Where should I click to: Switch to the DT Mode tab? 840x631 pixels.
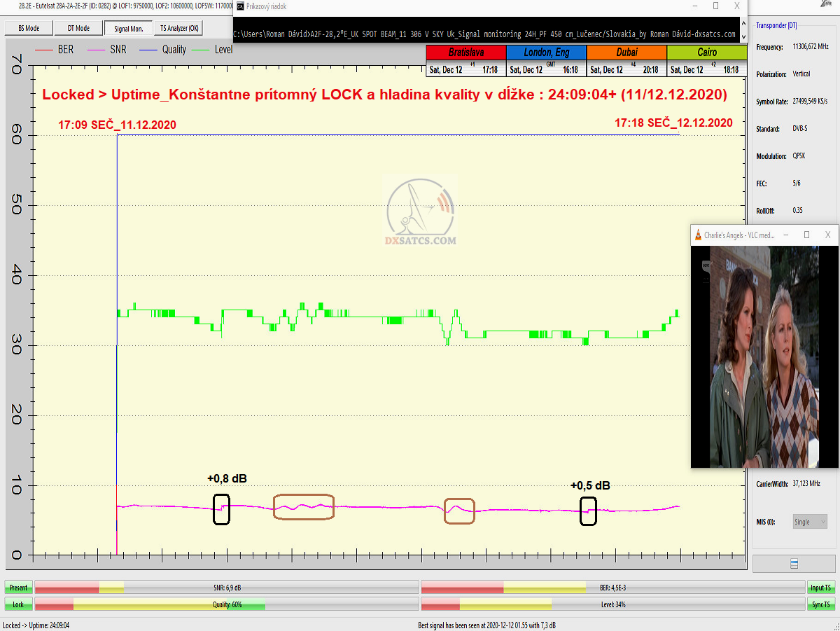(x=78, y=28)
